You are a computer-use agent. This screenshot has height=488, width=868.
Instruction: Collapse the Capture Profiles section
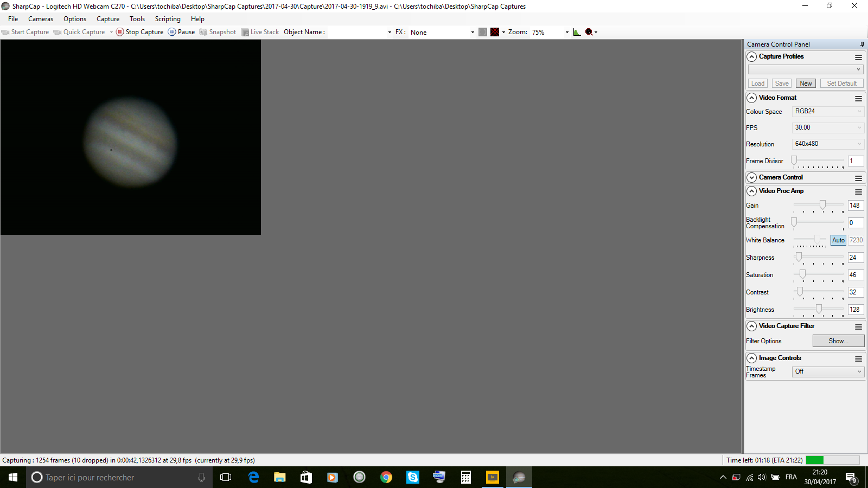pyautogui.click(x=751, y=56)
